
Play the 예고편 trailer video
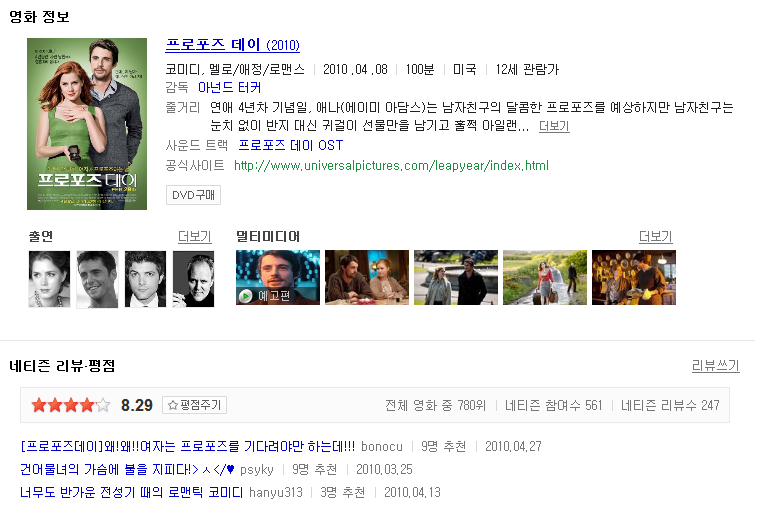click(278, 278)
